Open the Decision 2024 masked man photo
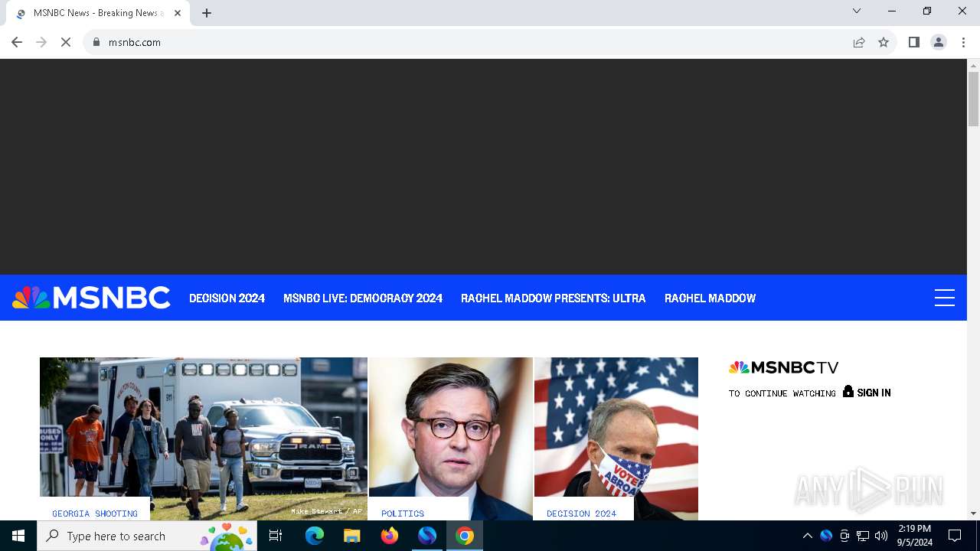This screenshot has height=551, width=980. (x=616, y=439)
